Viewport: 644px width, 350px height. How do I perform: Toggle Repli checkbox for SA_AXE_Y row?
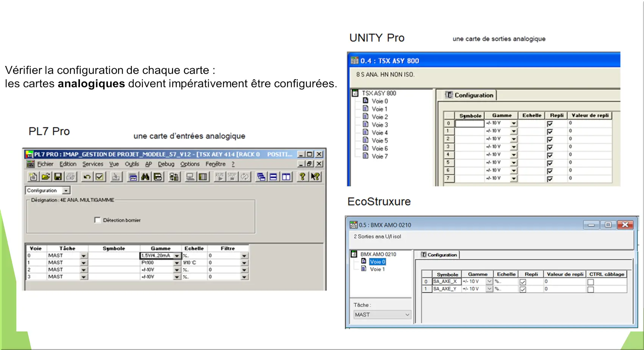coord(523,290)
